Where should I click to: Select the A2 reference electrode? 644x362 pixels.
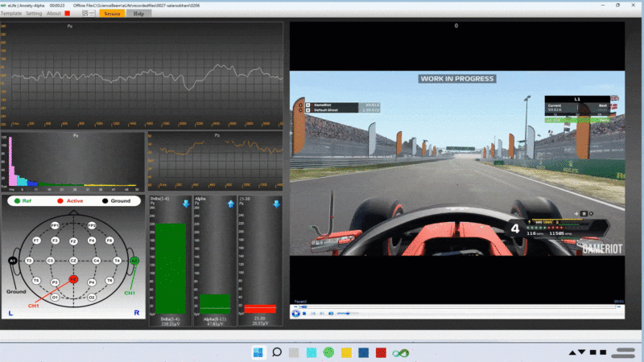pos(134,261)
